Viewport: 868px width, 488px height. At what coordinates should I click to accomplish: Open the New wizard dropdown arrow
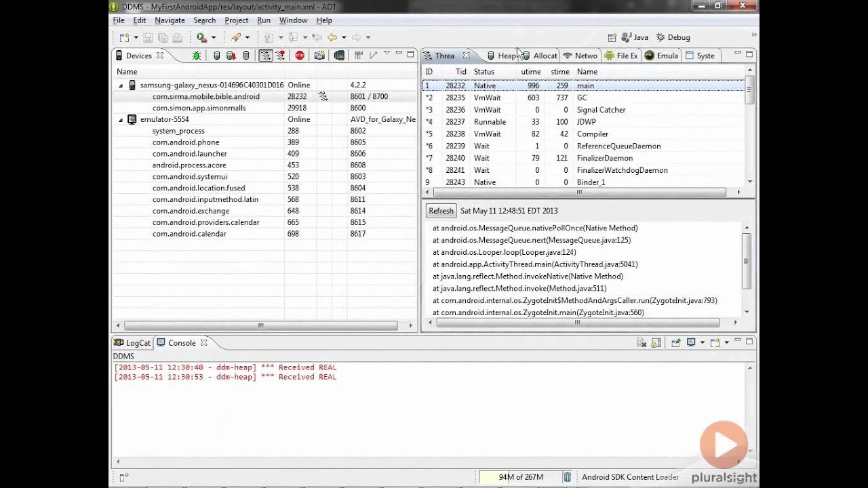pyautogui.click(x=136, y=38)
